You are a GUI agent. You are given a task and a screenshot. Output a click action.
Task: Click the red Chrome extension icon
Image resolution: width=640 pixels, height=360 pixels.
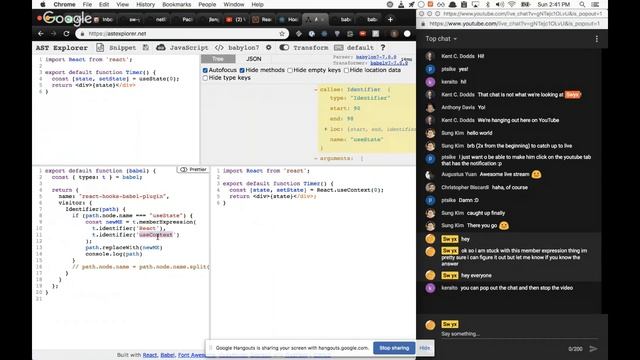click(x=362, y=33)
